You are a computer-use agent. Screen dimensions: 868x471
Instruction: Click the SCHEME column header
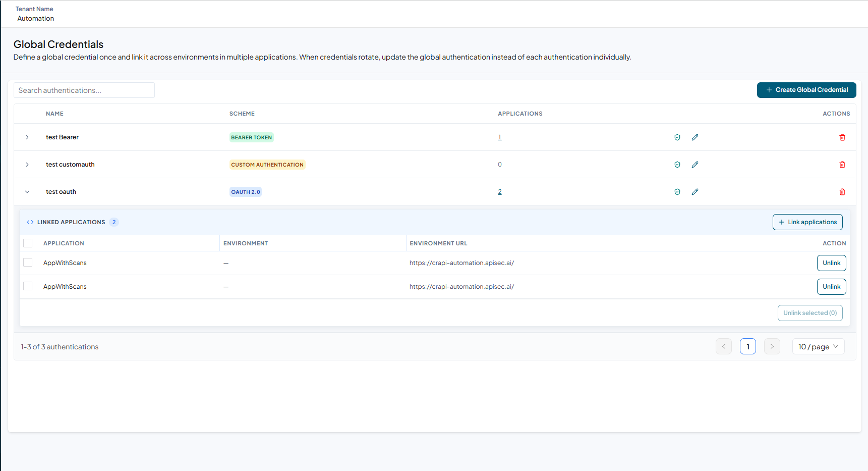pyautogui.click(x=242, y=114)
